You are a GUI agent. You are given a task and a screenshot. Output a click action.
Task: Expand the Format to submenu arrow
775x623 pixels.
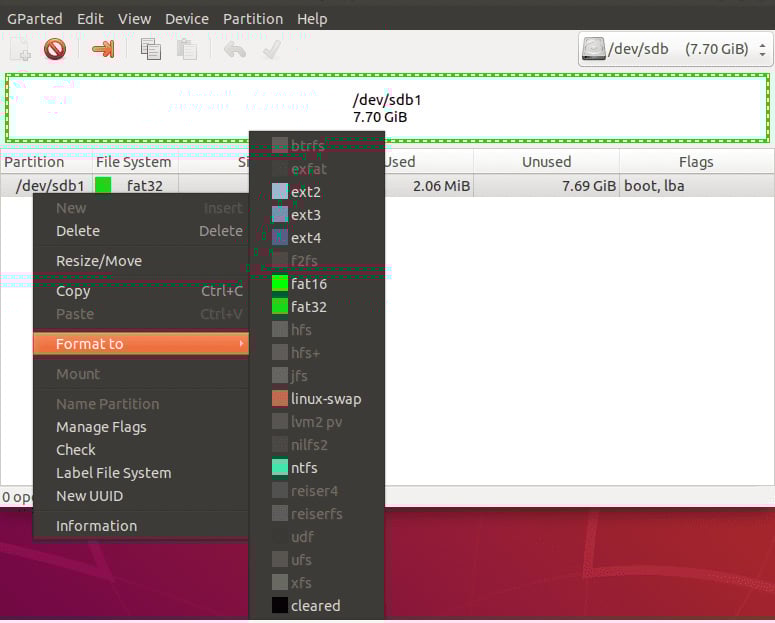(x=241, y=344)
